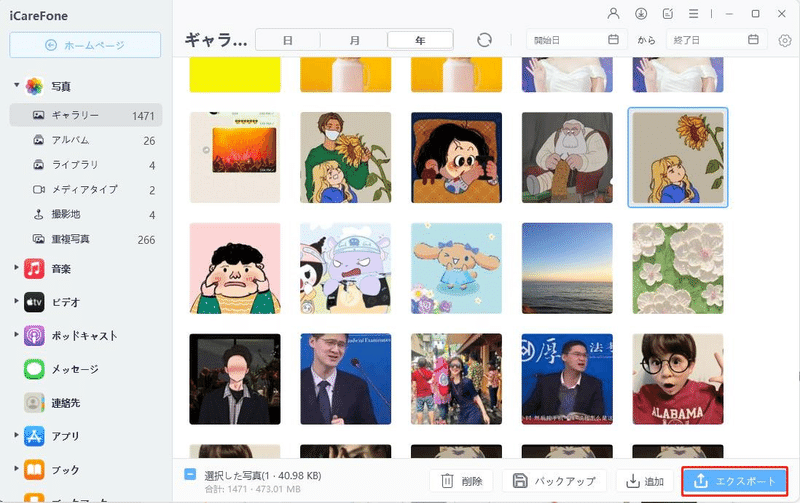800x503 pixels.
Task: Select blonde girl under sunflower thumbnail
Action: (x=678, y=157)
